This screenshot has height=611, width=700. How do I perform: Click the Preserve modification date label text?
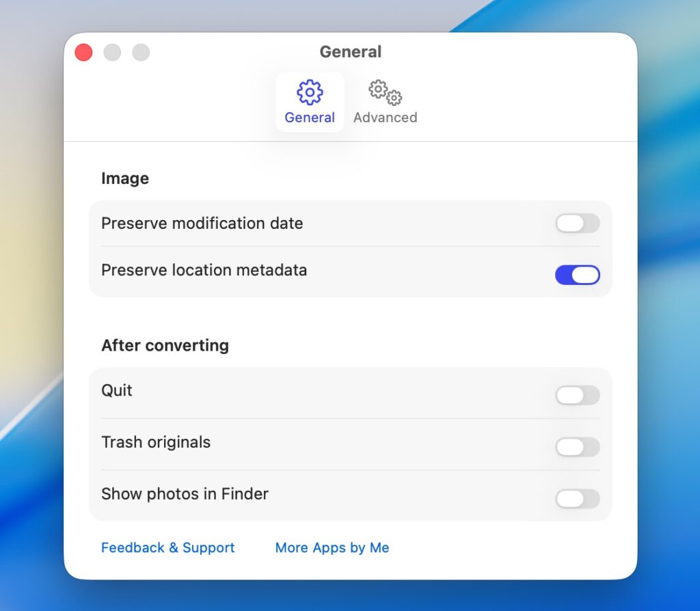(x=202, y=223)
